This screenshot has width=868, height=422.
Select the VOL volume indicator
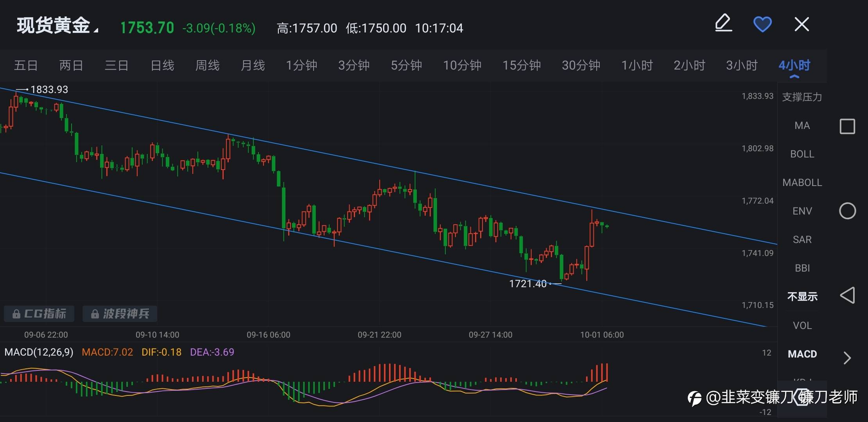[x=802, y=325]
